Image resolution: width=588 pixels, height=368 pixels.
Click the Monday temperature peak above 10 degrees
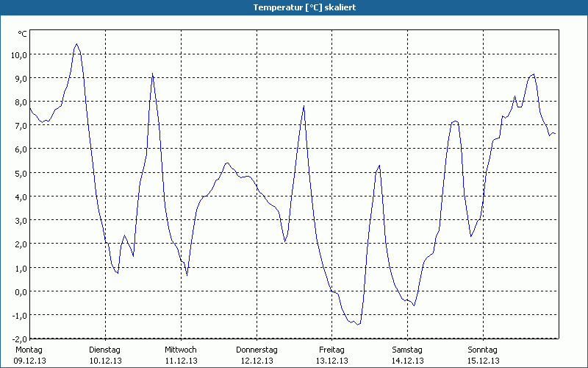77,44
